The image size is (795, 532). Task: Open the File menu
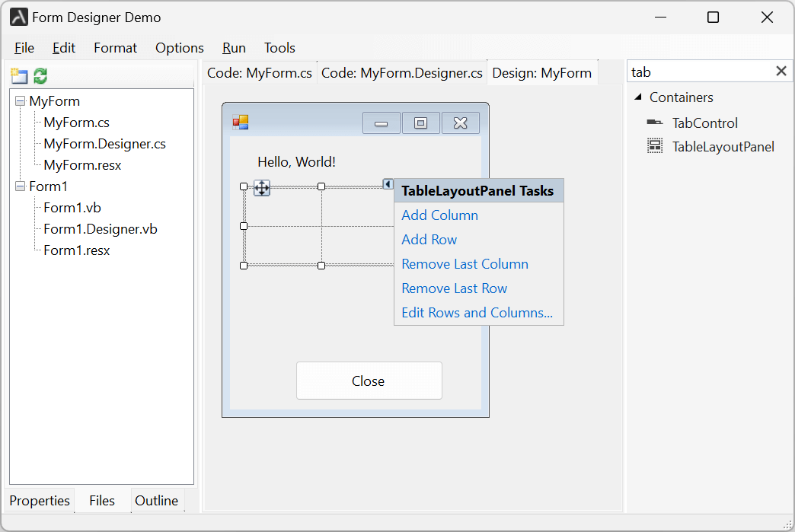pos(24,48)
